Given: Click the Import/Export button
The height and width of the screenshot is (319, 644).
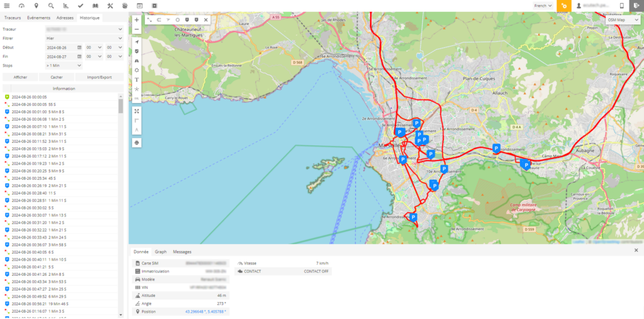Looking at the screenshot, I should [99, 77].
